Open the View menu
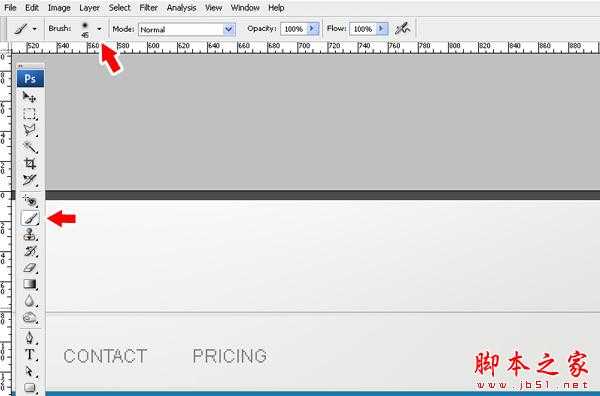Image resolution: width=600 pixels, height=396 pixels. coord(213,8)
